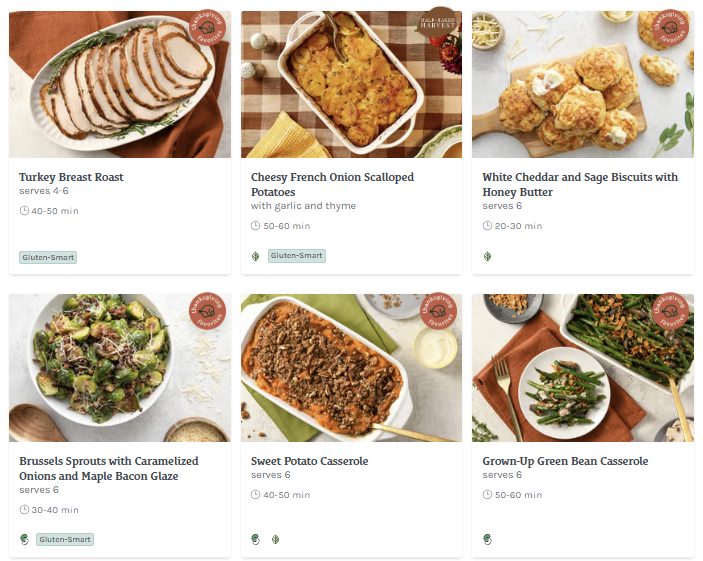The image size is (703, 561).
Task: Click vegetarian leaf icon under Scalloped Potatoes
Action: click(x=256, y=256)
